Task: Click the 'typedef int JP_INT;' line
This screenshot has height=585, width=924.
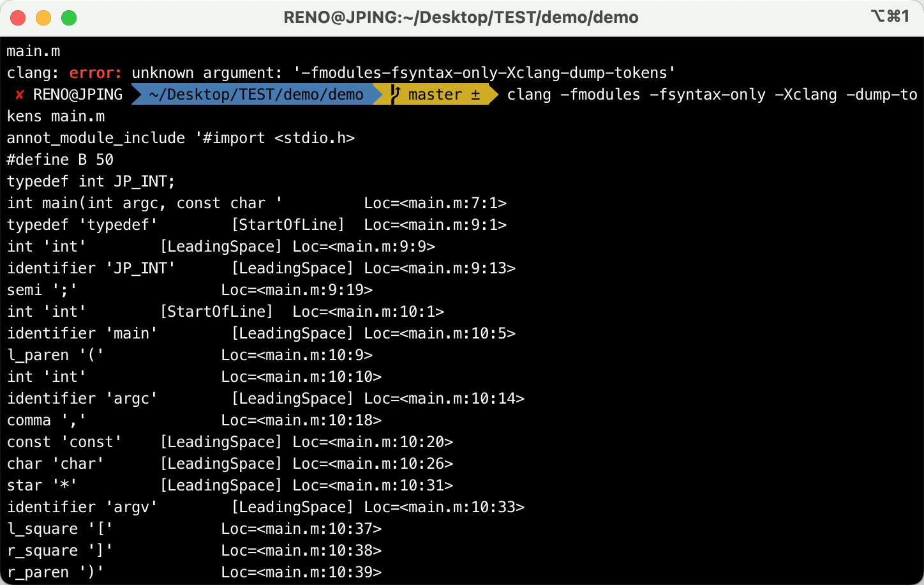Action: [91, 181]
